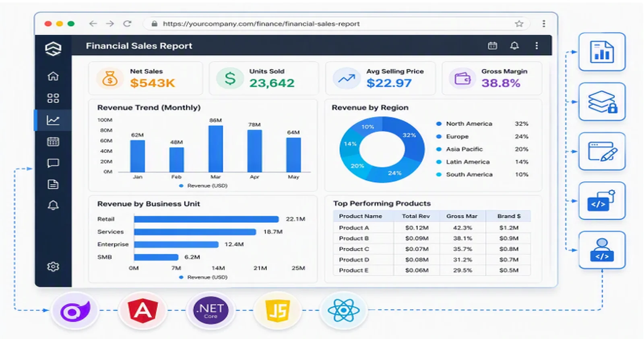Image resolution: width=644 pixels, height=339 pixels.
Task: Click the browser forward arrow
Action: coord(110,24)
